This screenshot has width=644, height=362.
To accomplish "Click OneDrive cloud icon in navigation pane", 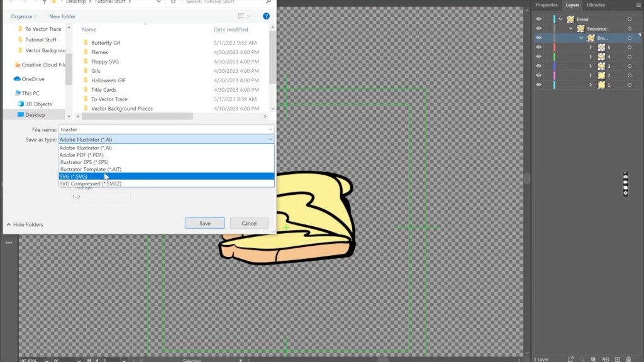I will tap(17, 79).
